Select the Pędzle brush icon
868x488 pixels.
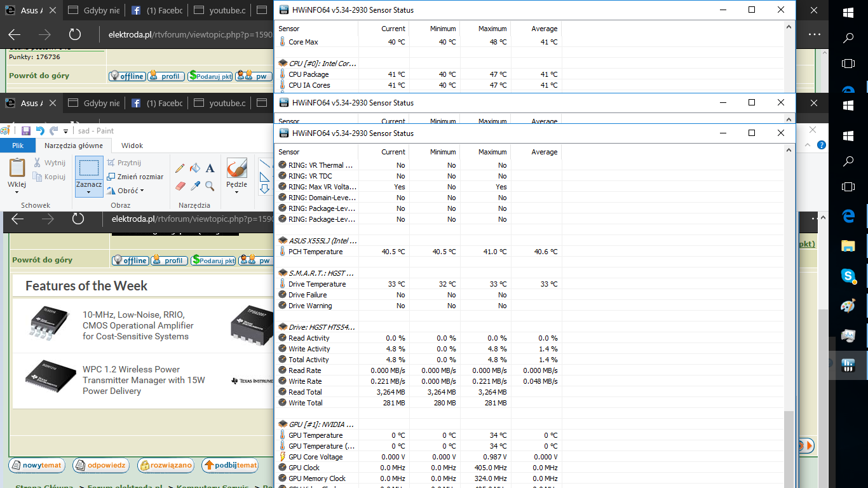click(x=236, y=168)
